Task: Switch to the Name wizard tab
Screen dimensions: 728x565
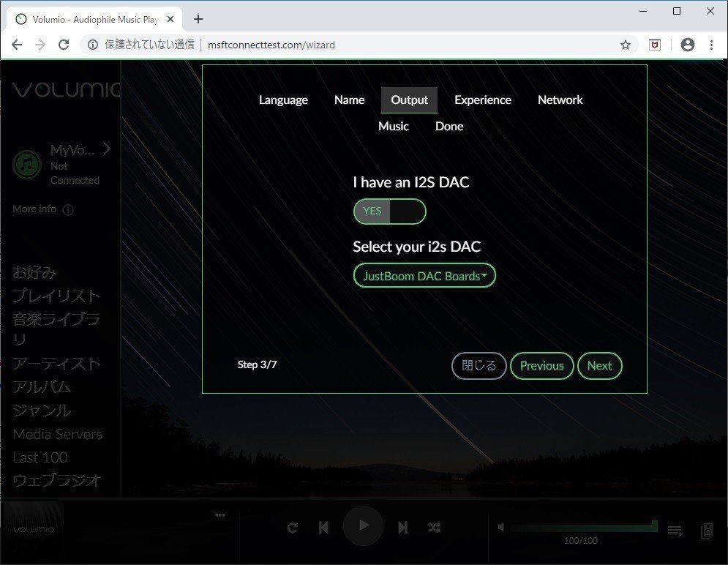Action: [349, 100]
